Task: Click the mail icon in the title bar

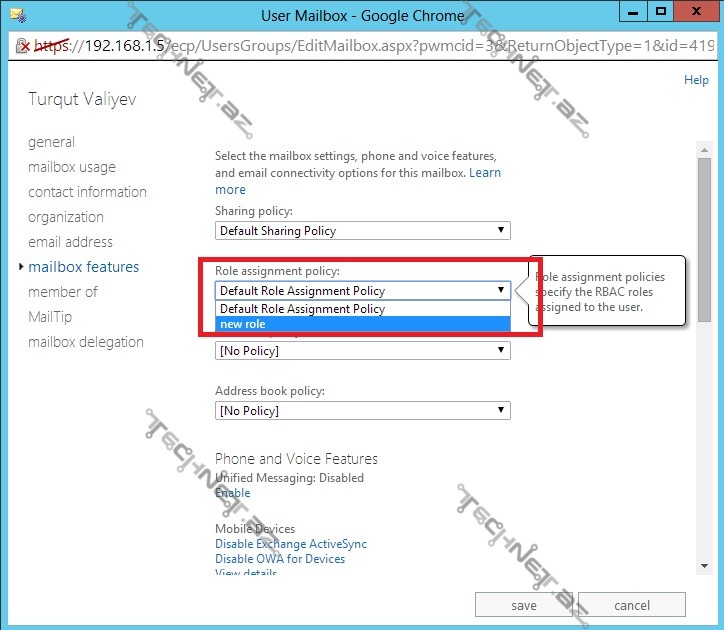Action: coord(16,15)
